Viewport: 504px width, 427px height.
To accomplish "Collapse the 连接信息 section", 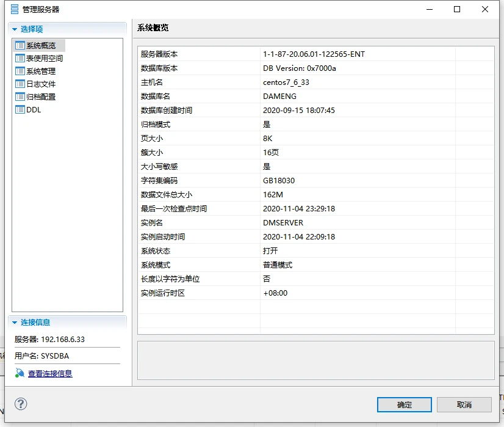I will click(14, 323).
